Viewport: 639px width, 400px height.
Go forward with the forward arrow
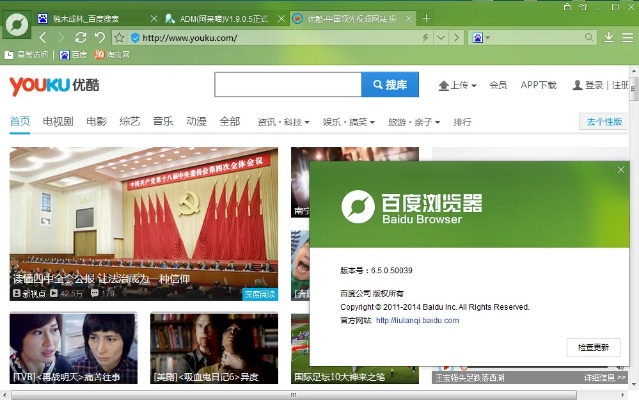(61, 38)
